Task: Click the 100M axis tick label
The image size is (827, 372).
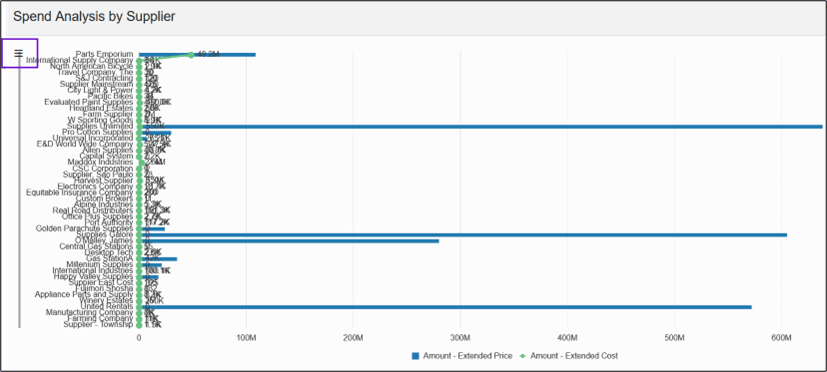Action: (246, 338)
